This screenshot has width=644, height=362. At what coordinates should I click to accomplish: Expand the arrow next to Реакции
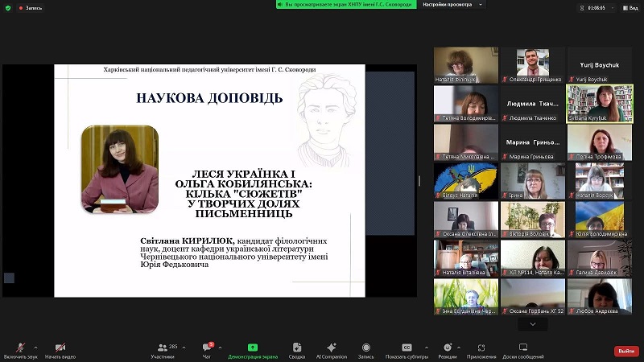[459, 348]
